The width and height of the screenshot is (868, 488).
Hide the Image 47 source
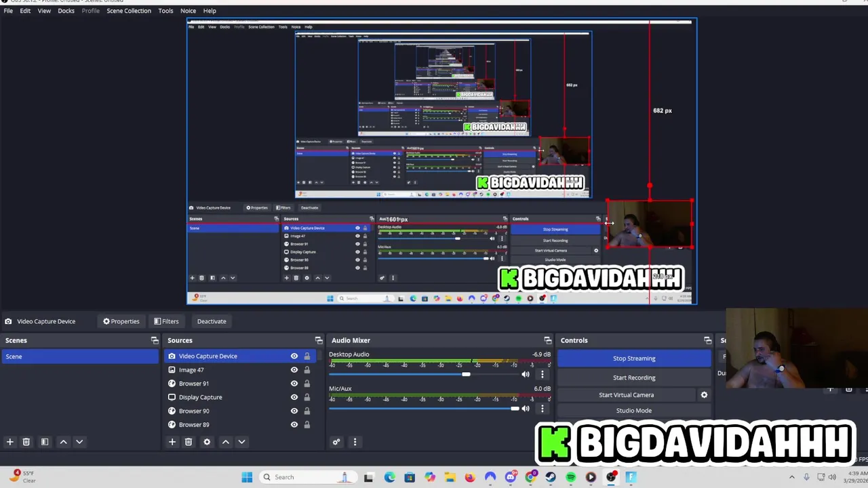coord(294,370)
